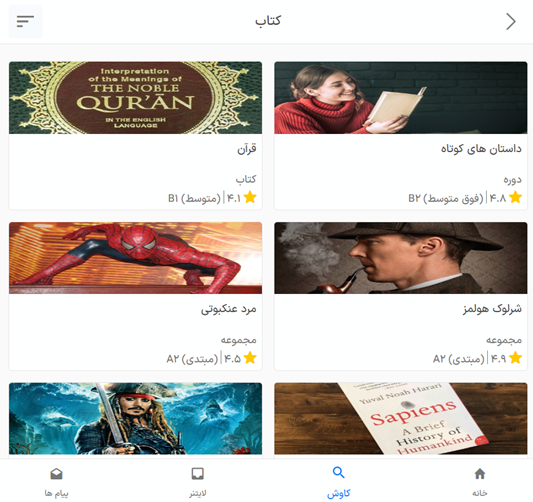Open مرد عنکبوتی collection title
Viewport: 533px width, 502px height.
[x=228, y=309]
